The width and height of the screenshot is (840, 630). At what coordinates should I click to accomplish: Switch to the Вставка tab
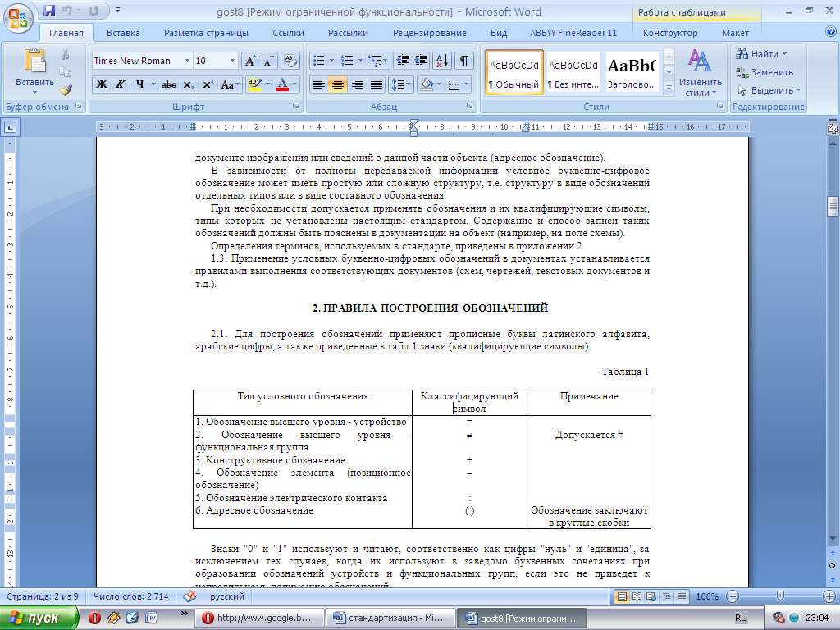click(123, 33)
